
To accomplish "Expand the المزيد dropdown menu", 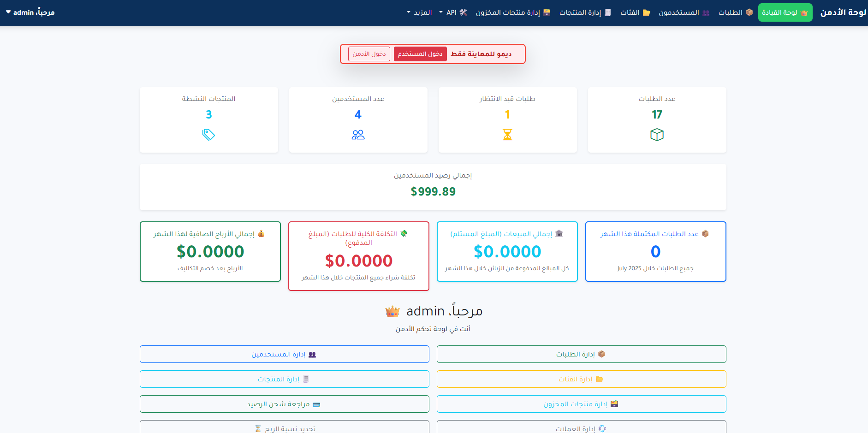I will tap(419, 12).
